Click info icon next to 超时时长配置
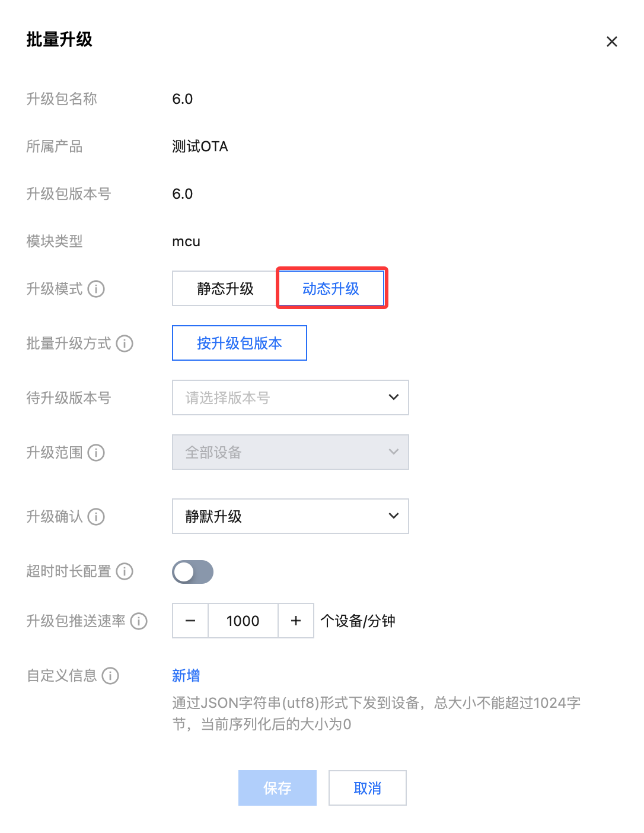The height and width of the screenshot is (833, 644). click(x=125, y=571)
